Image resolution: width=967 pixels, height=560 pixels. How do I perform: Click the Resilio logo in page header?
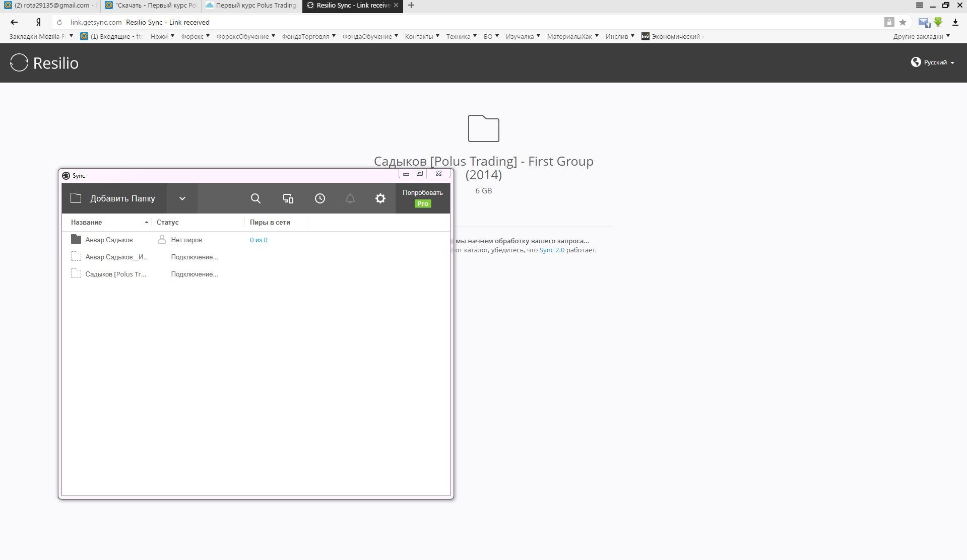44,63
